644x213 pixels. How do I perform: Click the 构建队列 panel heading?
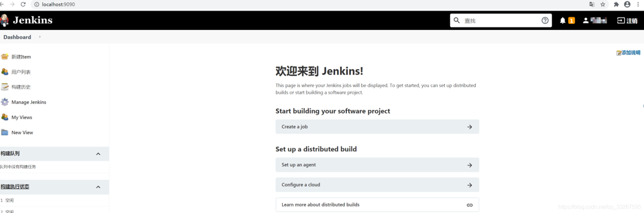(10, 154)
